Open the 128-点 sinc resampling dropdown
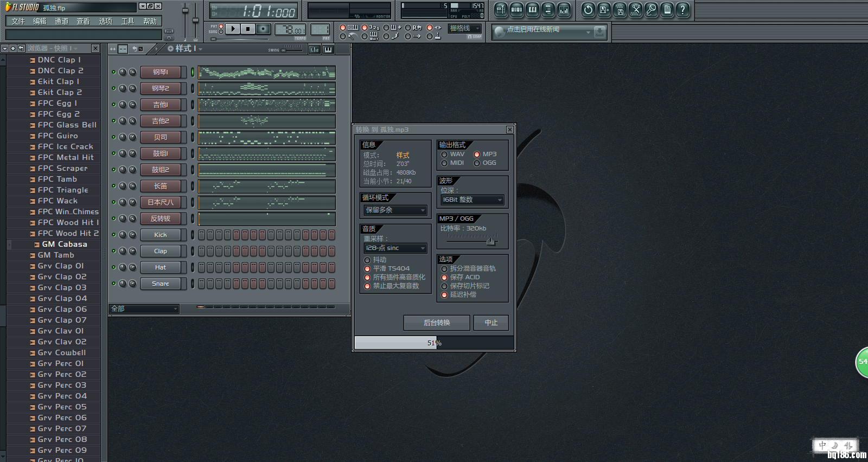Screen dimensions: 868x462 click(395, 248)
